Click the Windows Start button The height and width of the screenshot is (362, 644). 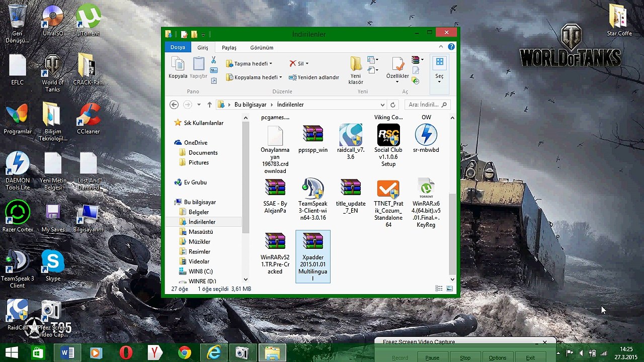[x=12, y=353]
